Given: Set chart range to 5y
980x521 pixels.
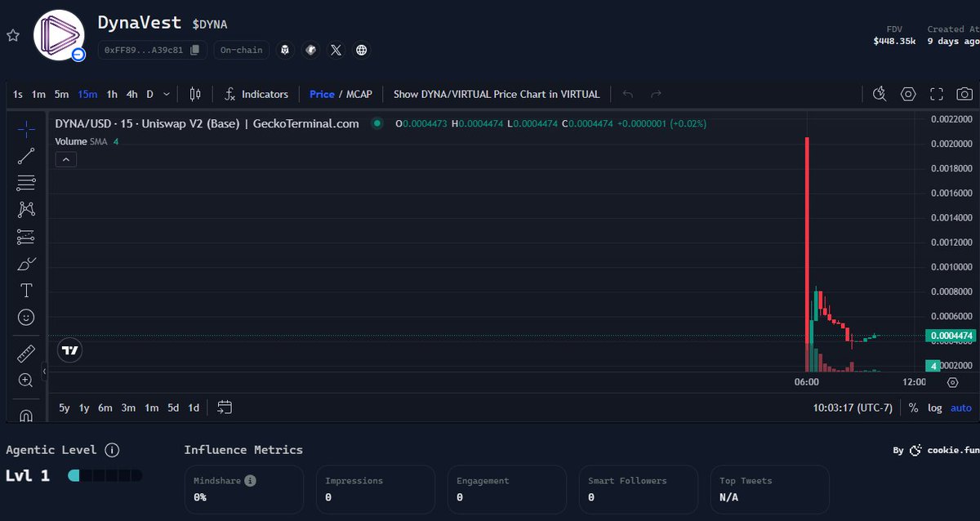Looking at the screenshot, I should [x=65, y=407].
